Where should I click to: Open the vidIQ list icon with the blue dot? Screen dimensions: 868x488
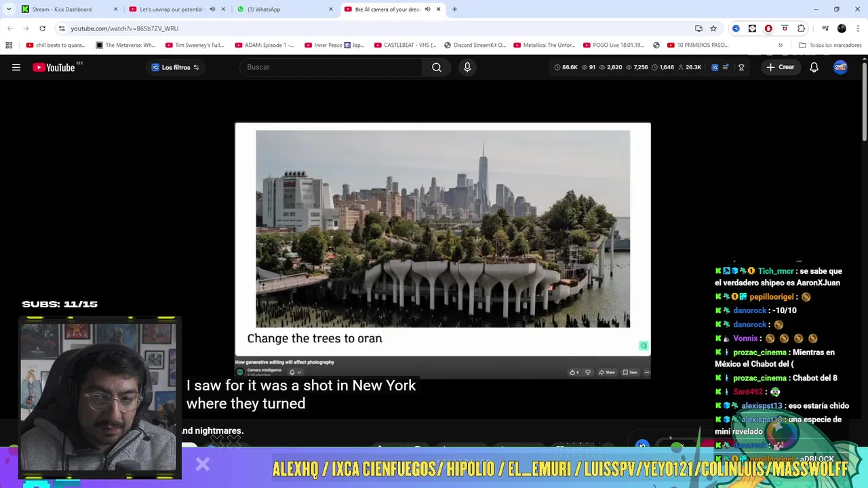[x=726, y=67]
